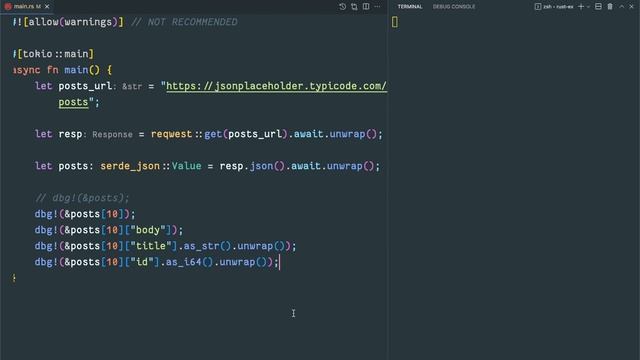This screenshot has width=640, height=360.
Task: Create a new terminal with plus icon
Action: [x=581, y=7]
